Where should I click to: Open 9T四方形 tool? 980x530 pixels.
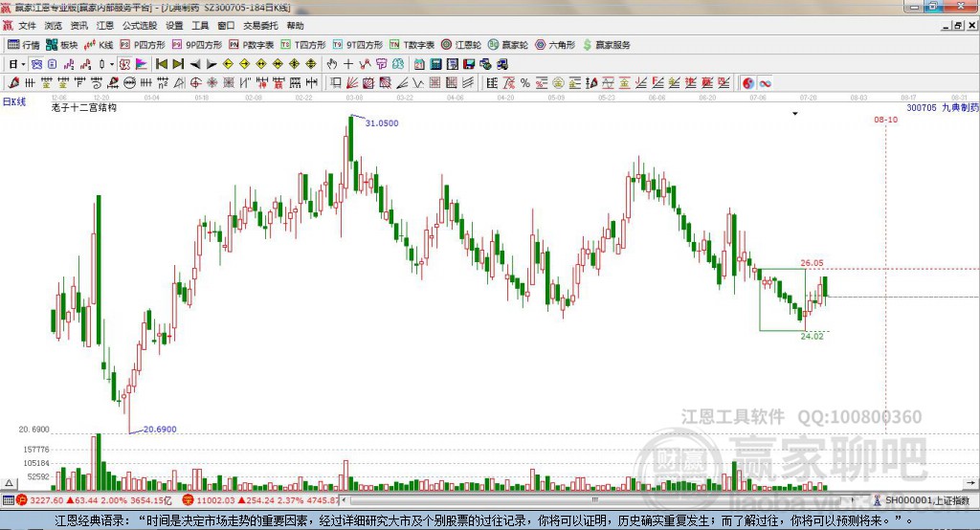tap(358, 44)
